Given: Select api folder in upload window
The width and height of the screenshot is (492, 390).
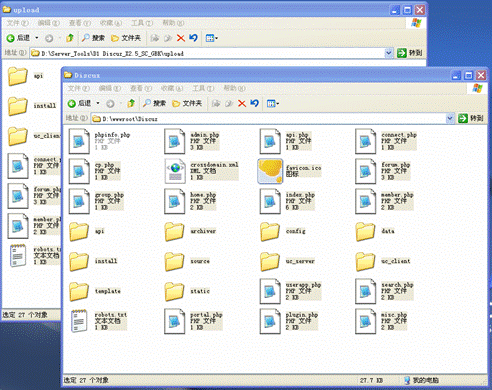Looking at the screenshot, I should click(18, 76).
